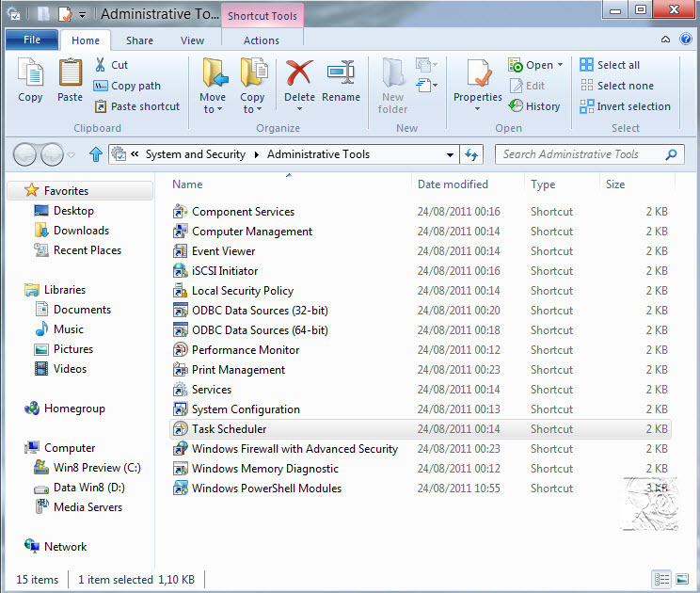700x593 pixels.
Task: Open the Actions tab under Shortcut Tools
Action: pyautogui.click(x=262, y=40)
